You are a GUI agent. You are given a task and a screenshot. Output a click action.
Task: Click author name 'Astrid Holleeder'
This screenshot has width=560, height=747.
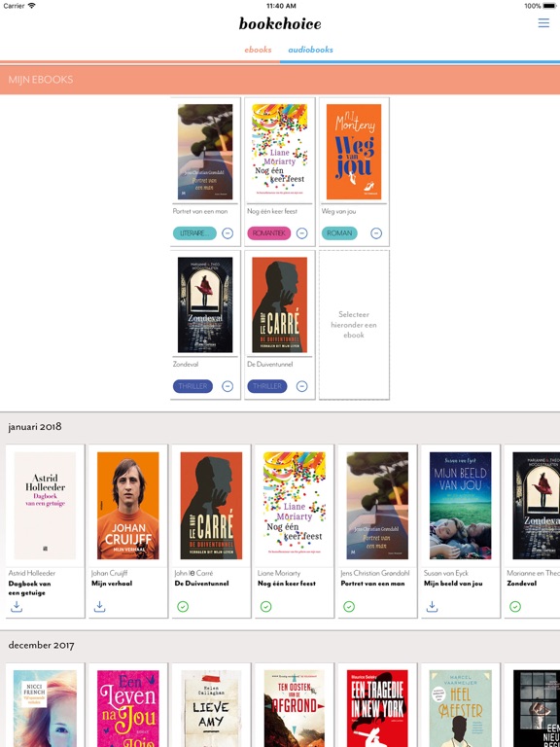point(32,573)
